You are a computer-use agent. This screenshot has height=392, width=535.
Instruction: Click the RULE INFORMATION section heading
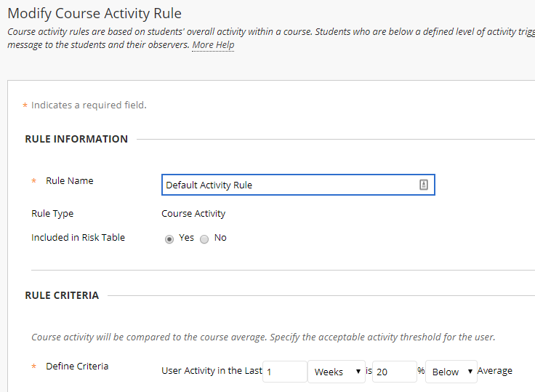point(76,139)
